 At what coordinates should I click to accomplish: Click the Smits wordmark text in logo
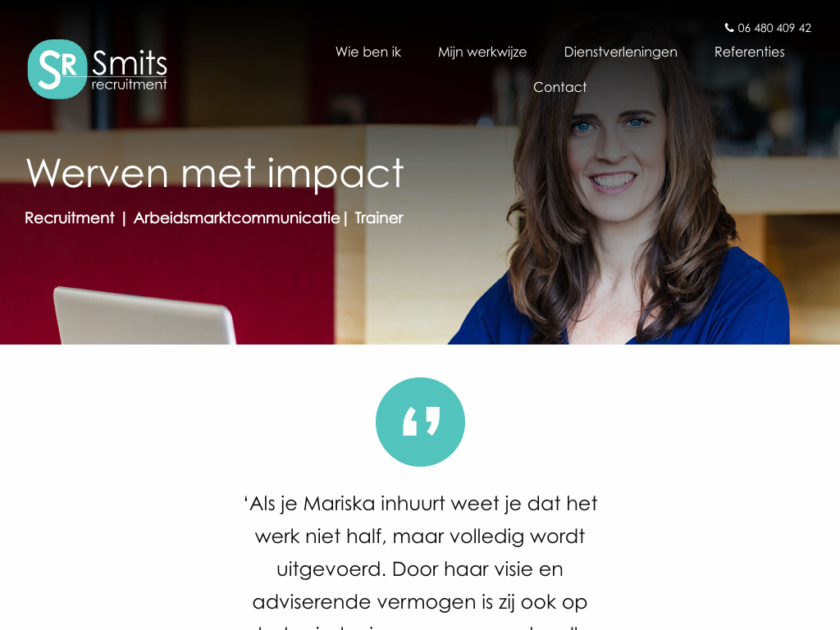coord(130,63)
